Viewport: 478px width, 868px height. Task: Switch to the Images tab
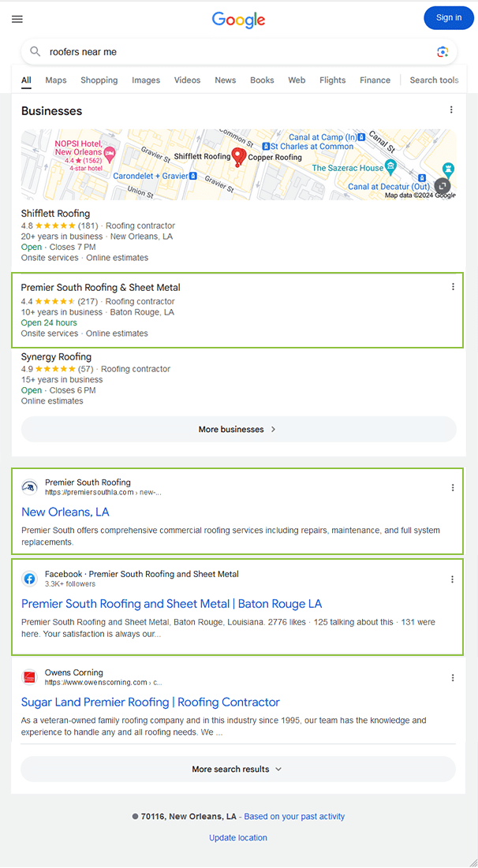pos(146,80)
